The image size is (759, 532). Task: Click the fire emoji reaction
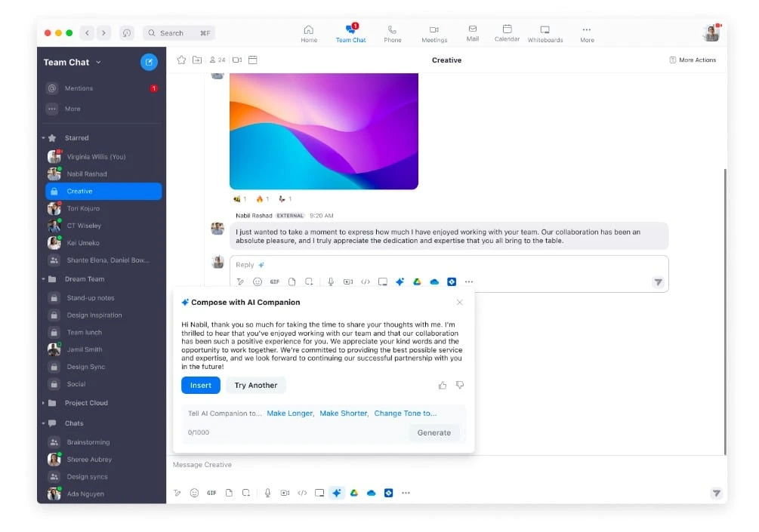(262, 198)
